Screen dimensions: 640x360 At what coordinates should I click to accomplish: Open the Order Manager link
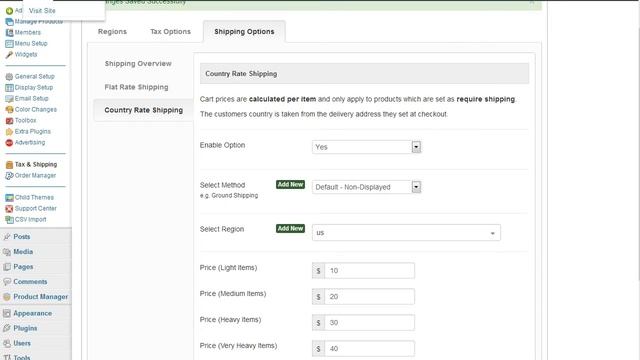coord(35,176)
